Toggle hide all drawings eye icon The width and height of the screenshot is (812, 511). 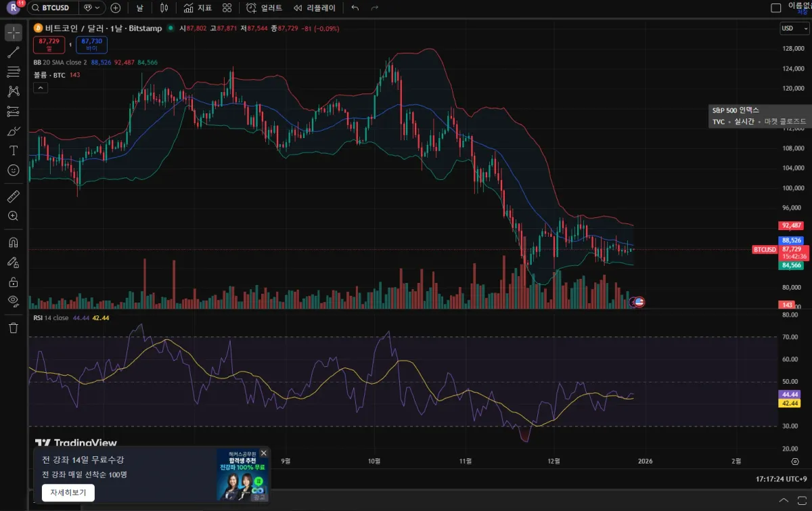14,301
